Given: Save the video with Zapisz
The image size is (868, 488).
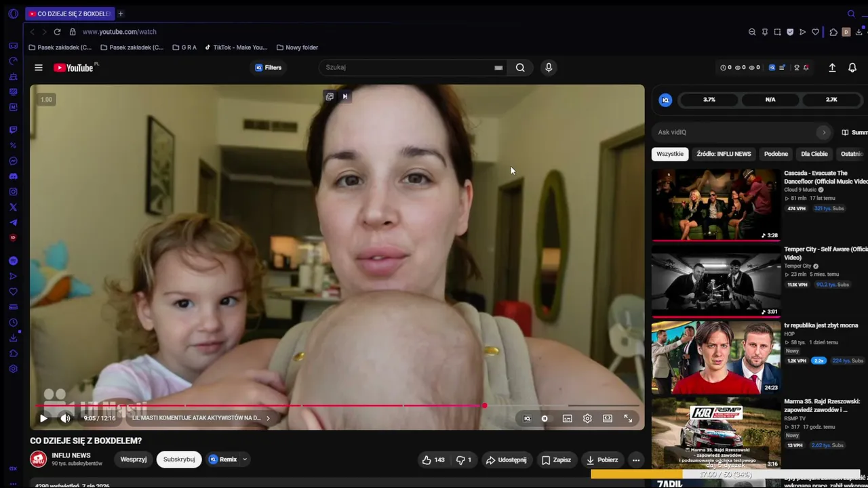Looking at the screenshot, I should click(556, 460).
